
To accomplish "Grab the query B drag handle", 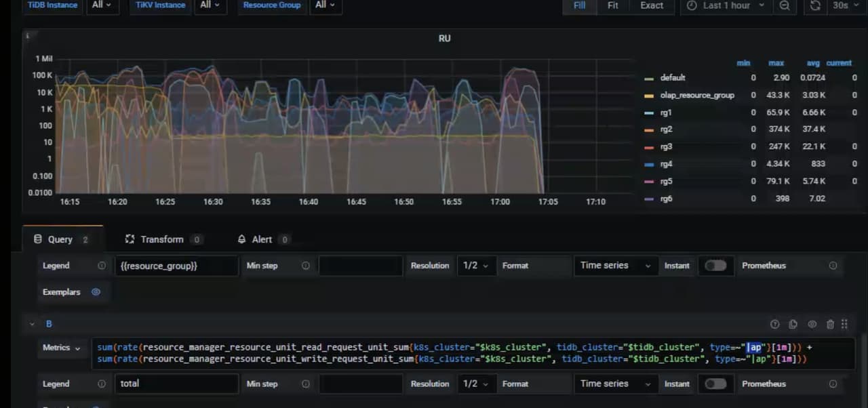I will [x=845, y=325].
